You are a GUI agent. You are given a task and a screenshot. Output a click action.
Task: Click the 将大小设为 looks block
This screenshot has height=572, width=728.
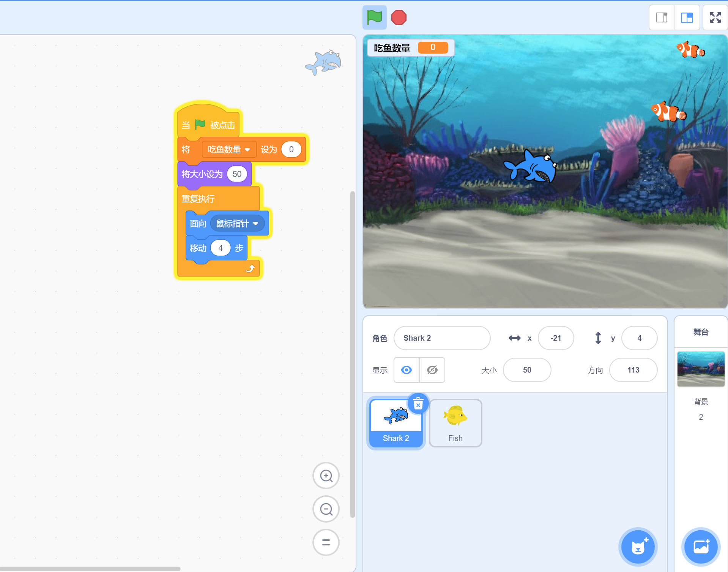202,174
